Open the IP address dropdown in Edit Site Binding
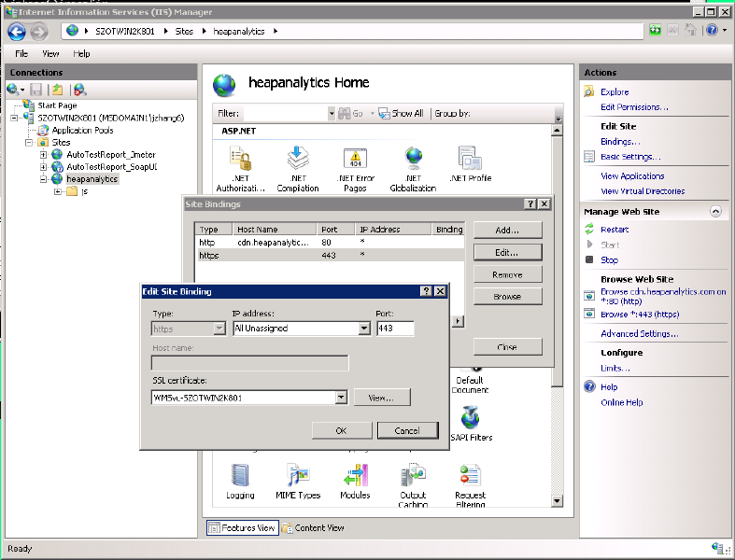The image size is (735, 560). tap(364, 329)
